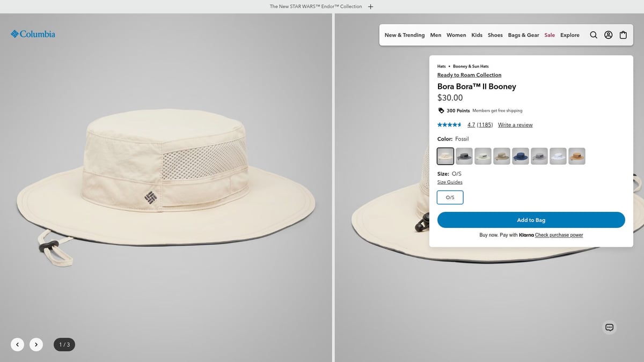Go back to the previous product image
The width and height of the screenshot is (644, 362).
click(17, 344)
